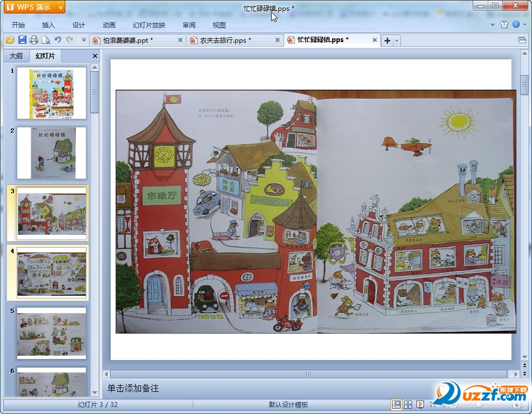
Task: Click the thumbnail panel scroll-down arrow
Action: pos(95,392)
